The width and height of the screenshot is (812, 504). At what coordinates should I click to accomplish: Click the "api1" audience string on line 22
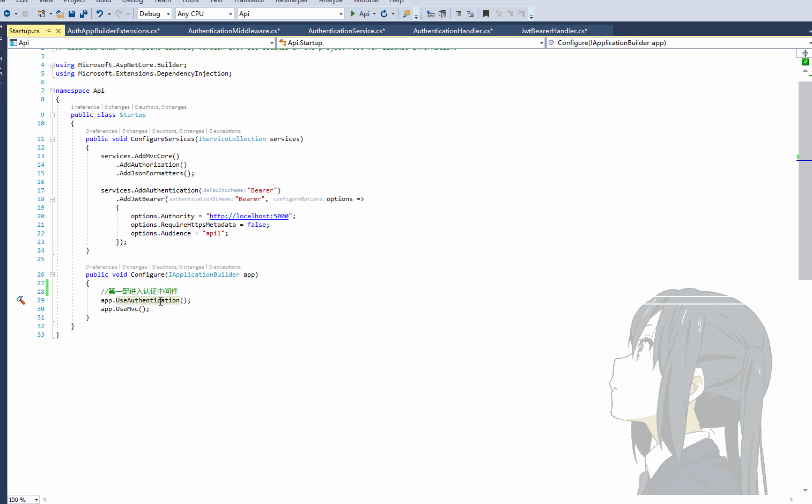(x=213, y=233)
